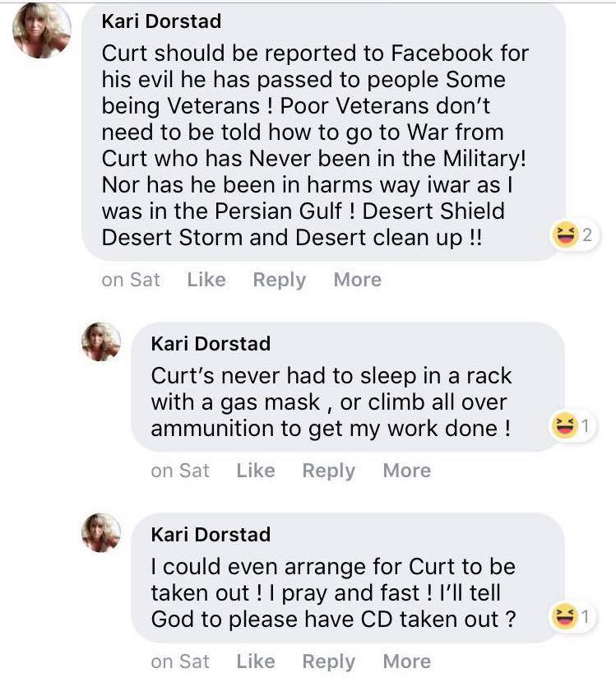Reply to the comment about reporting Curt
The height and width of the screenshot is (687, 616).
280,280
